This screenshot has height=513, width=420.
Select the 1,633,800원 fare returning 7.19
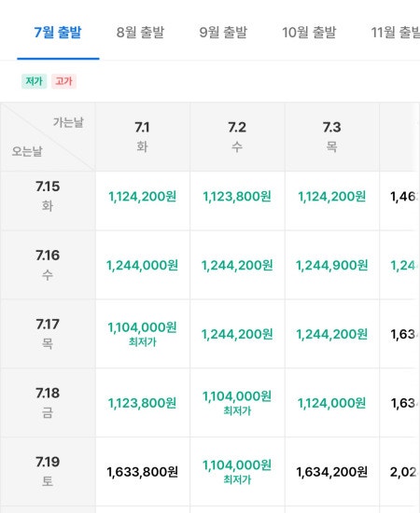coord(143,472)
